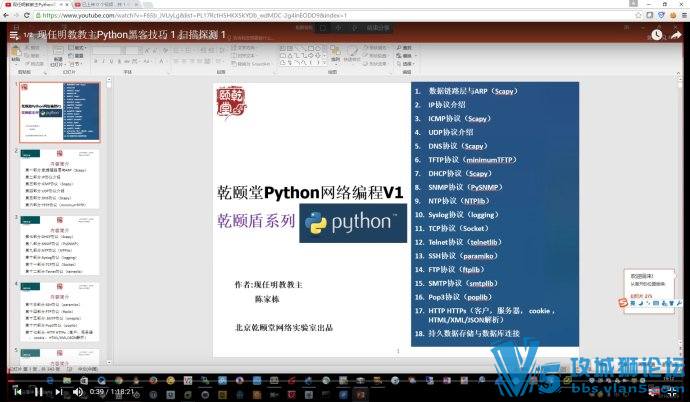
Task: Click list item '2. IP协议介绍'
Action: tap(440, 105)
